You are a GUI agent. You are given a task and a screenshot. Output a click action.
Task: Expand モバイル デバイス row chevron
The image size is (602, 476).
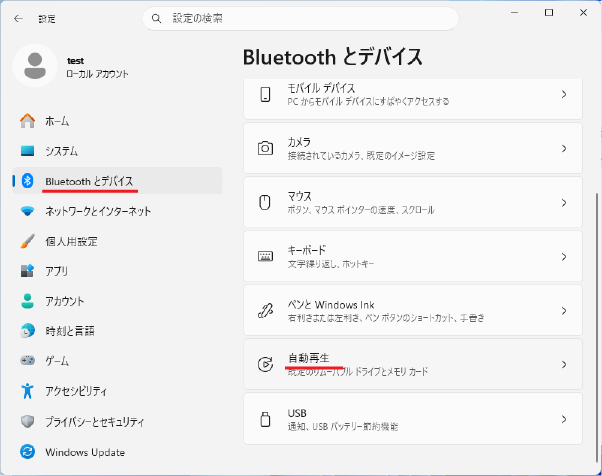564,94
